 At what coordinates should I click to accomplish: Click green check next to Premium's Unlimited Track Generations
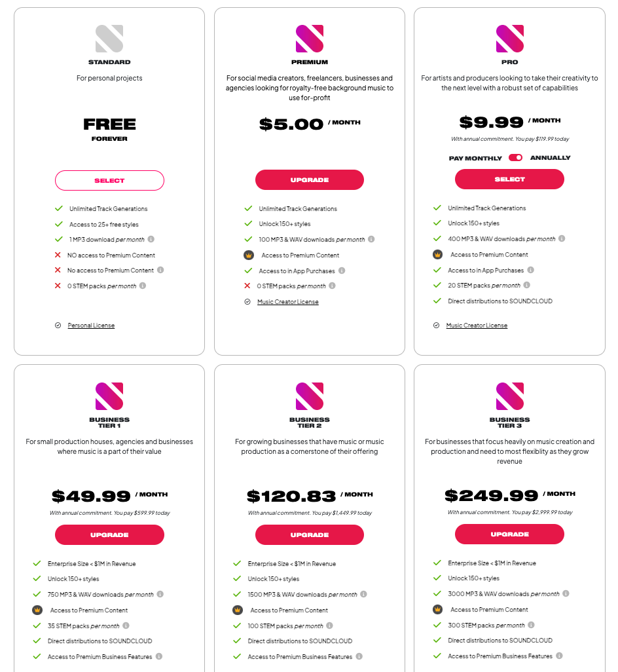point(247,208)
